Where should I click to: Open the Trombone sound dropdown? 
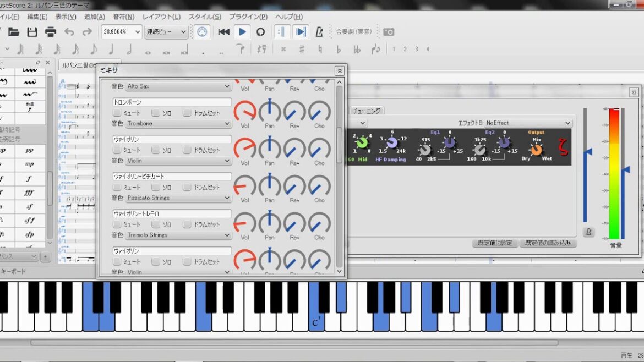point(178,123)
